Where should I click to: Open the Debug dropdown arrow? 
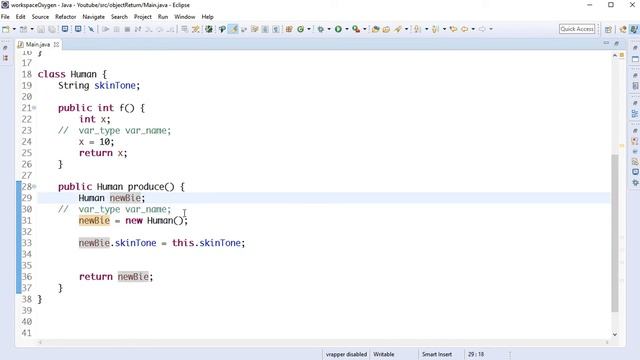click(329, 29)
